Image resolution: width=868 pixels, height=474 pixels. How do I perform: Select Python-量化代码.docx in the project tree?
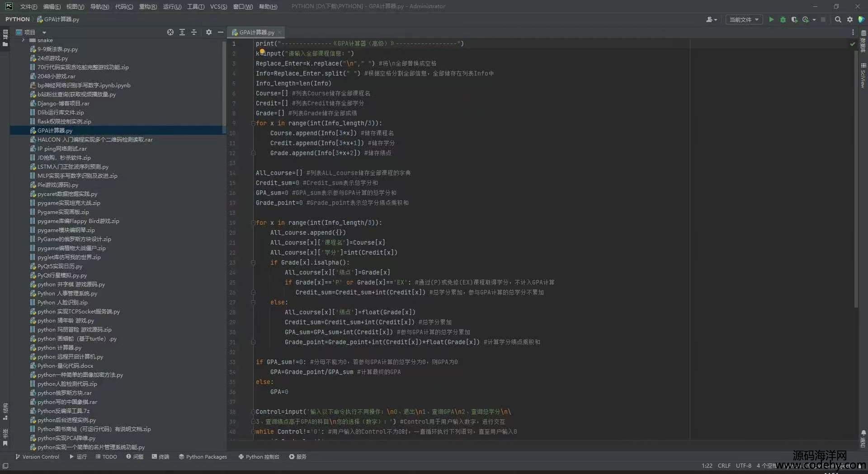click(x=65, y=366)
